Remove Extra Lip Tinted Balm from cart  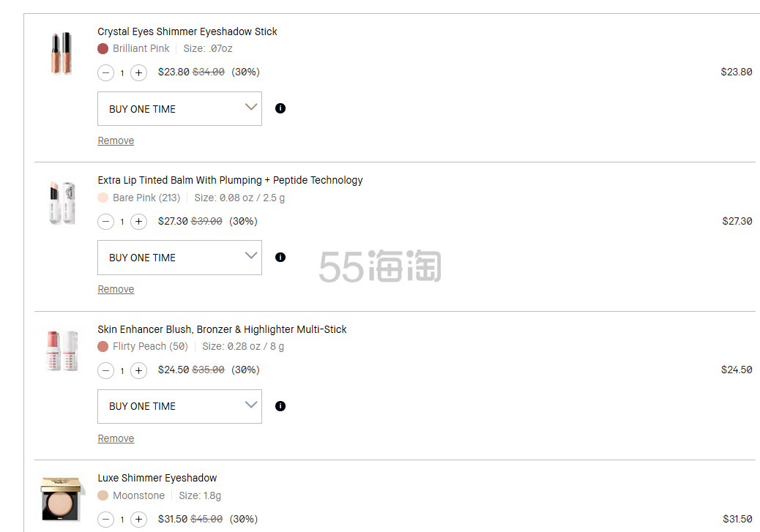click(116, 289)
